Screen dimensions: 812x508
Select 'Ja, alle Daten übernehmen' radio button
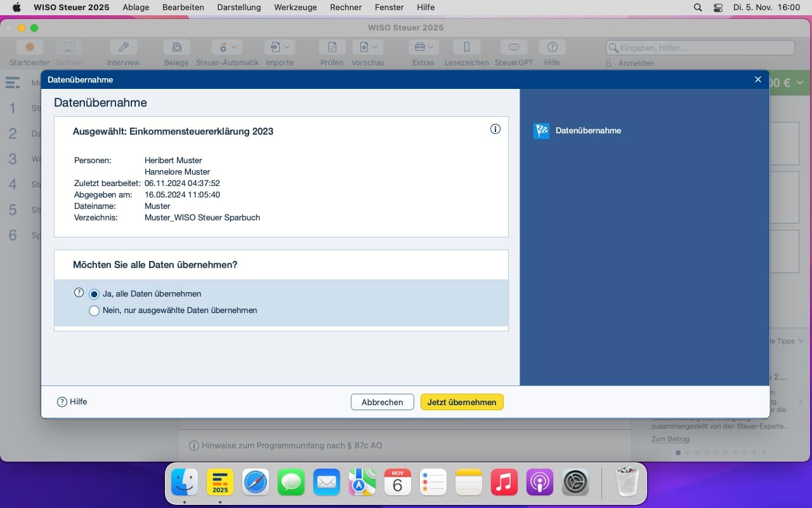click(95, 294)
